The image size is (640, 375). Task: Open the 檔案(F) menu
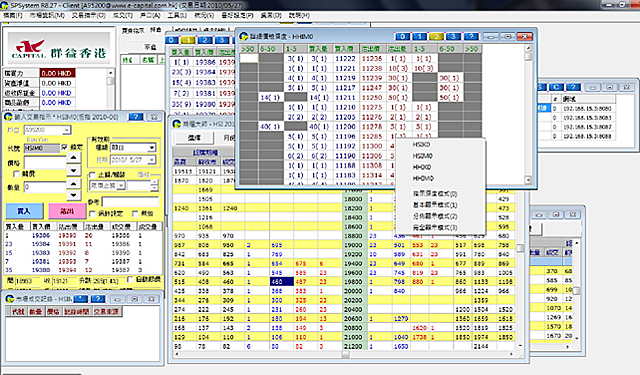[x=13, y=15]
